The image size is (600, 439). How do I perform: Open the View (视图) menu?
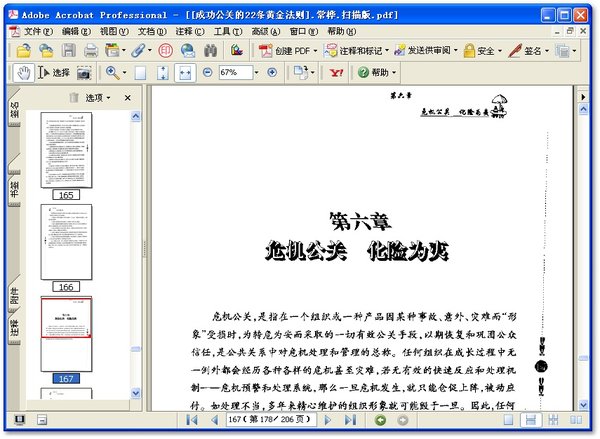pyautogui.click(x=114, y=31)
